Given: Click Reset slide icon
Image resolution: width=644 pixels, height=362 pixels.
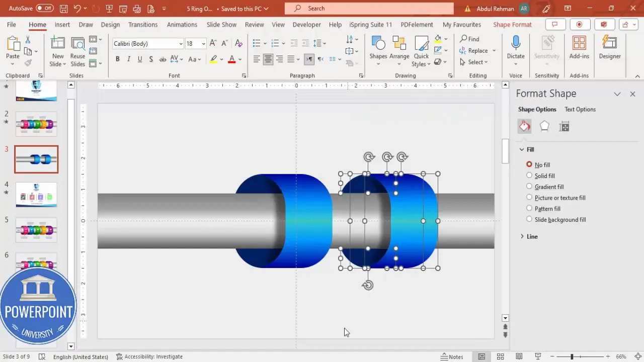Looking at the screenshot, I should (93, 51).
